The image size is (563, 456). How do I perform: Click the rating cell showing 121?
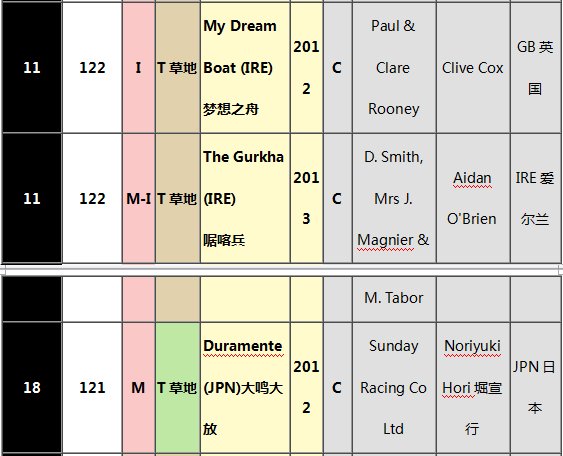[92, 387]
